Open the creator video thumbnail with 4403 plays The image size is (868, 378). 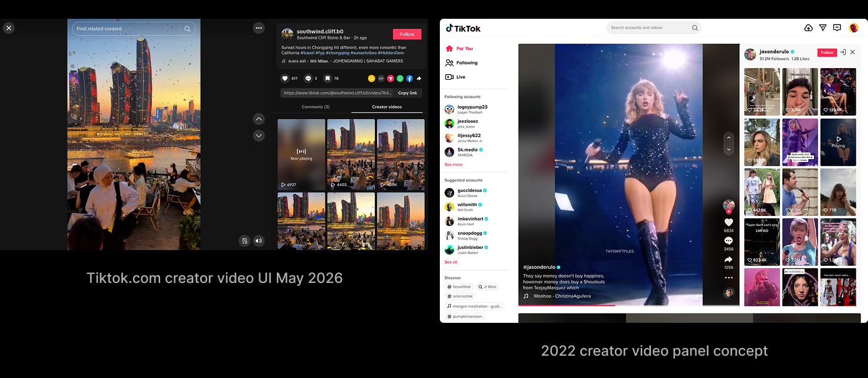point(351,154)
